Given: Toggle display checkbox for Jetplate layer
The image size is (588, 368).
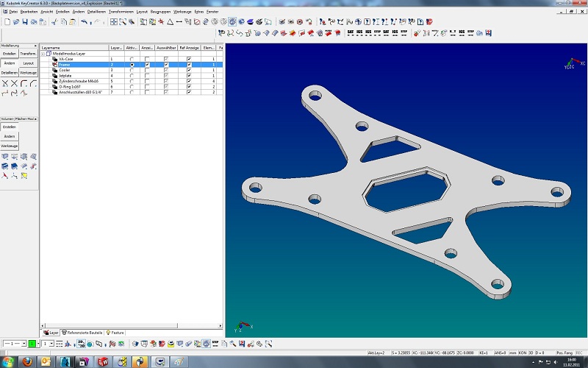Looking at the screenshot, I should [147, 76].
